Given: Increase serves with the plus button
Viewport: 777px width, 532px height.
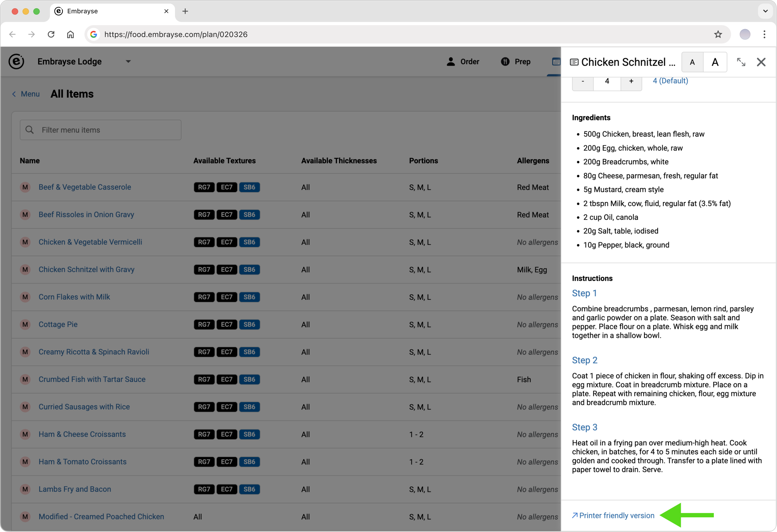Looking at the screenshot, I should (x=631, y=81).
